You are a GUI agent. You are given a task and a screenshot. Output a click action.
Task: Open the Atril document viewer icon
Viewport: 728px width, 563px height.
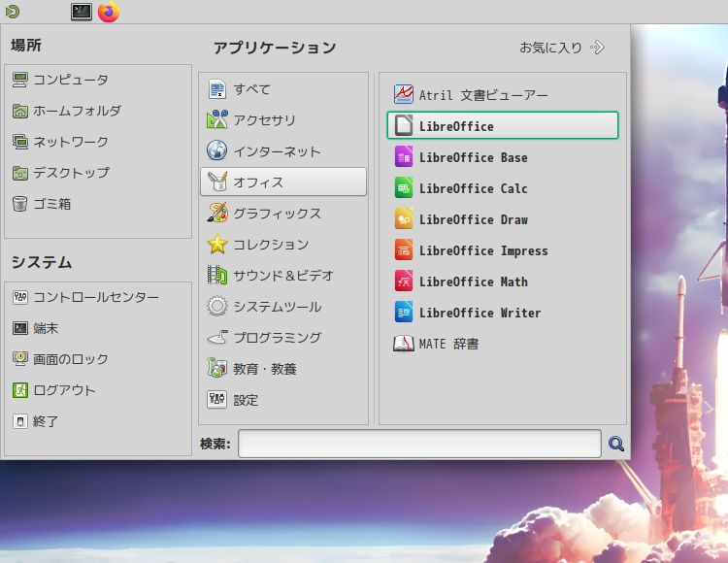(404, 95)
